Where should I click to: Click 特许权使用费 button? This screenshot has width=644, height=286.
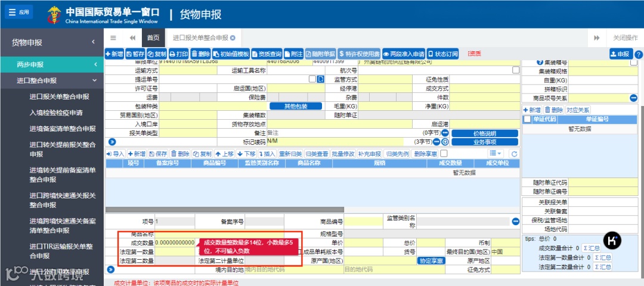pos(359,54)
